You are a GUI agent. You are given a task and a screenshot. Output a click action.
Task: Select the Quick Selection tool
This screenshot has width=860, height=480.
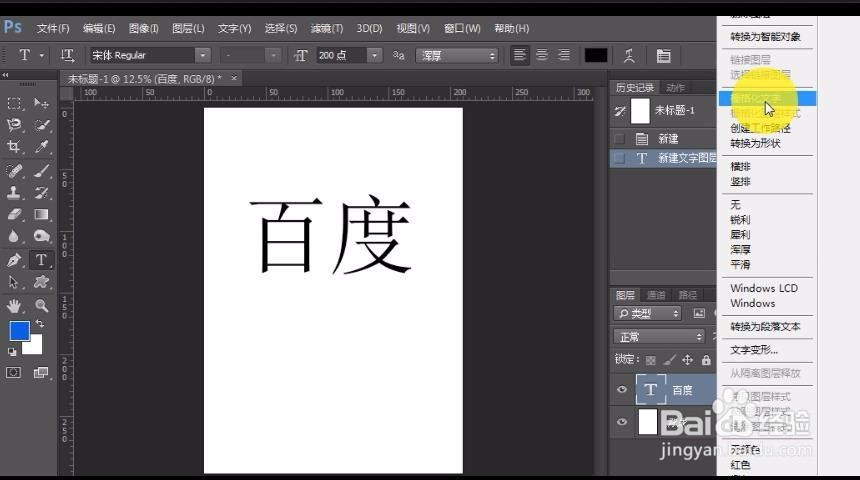41,125
